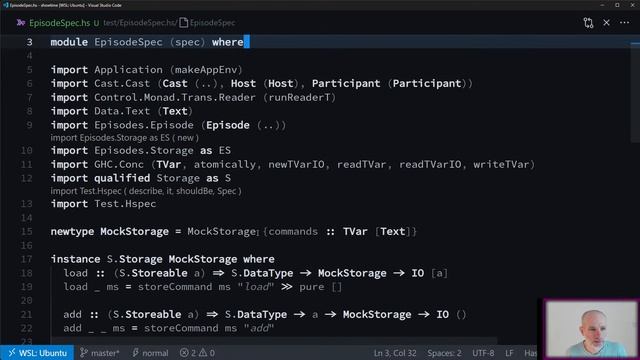
Task: Place cursor on 'module EpisodeSpec (spec) where'
Action: tap(147, 42)
